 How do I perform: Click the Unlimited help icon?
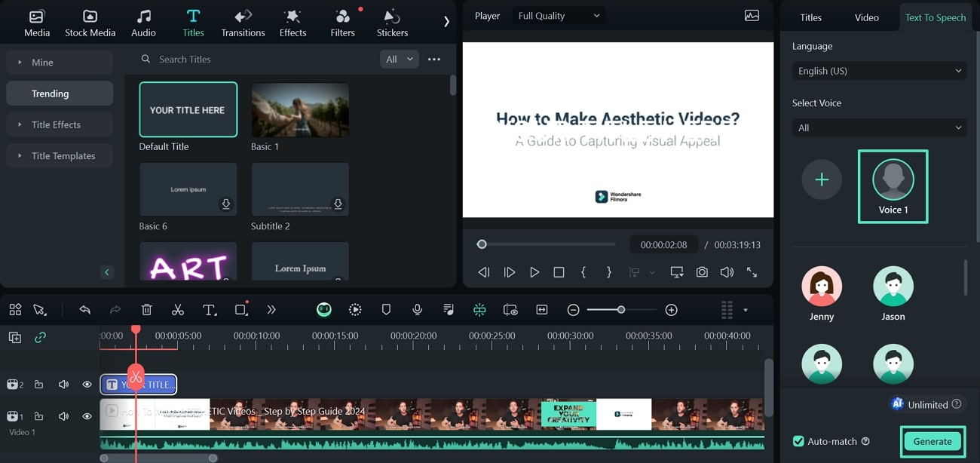coord(957,404)
